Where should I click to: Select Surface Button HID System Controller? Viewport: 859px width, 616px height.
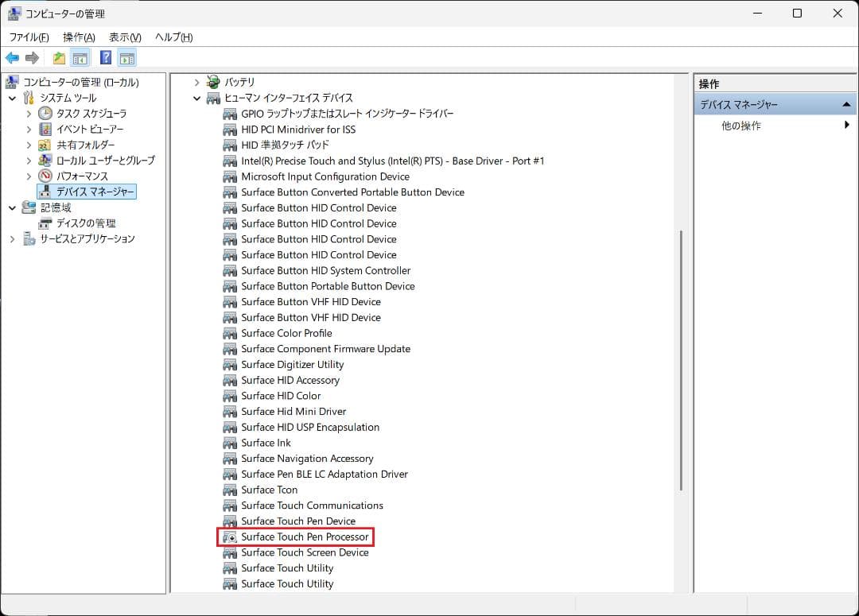coord(325,270)
